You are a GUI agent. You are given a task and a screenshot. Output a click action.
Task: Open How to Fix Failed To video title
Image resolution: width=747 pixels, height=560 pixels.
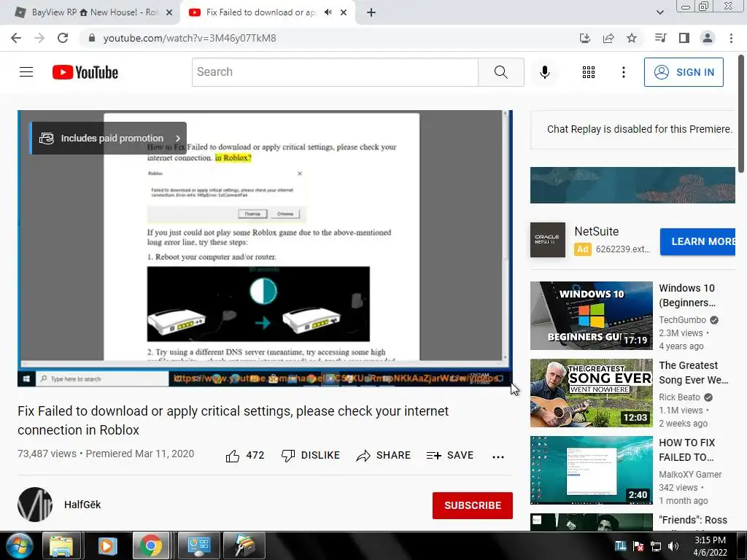point(686,450)
